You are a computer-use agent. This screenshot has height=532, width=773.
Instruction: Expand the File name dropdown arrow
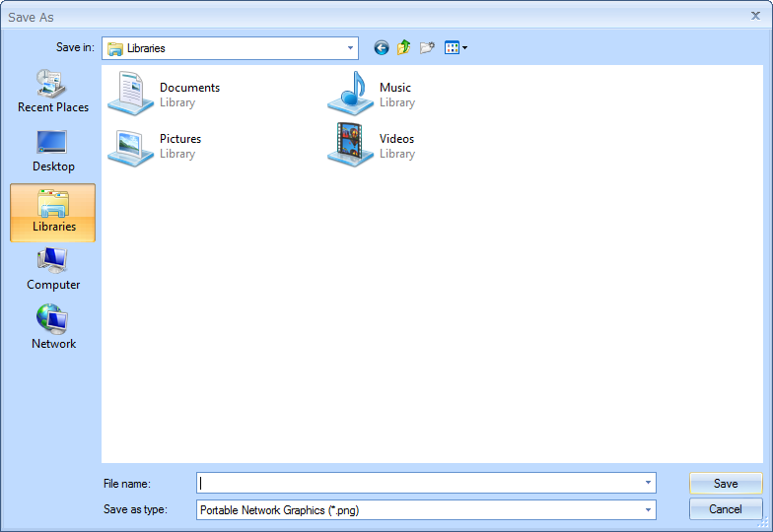tap(648, 483)
